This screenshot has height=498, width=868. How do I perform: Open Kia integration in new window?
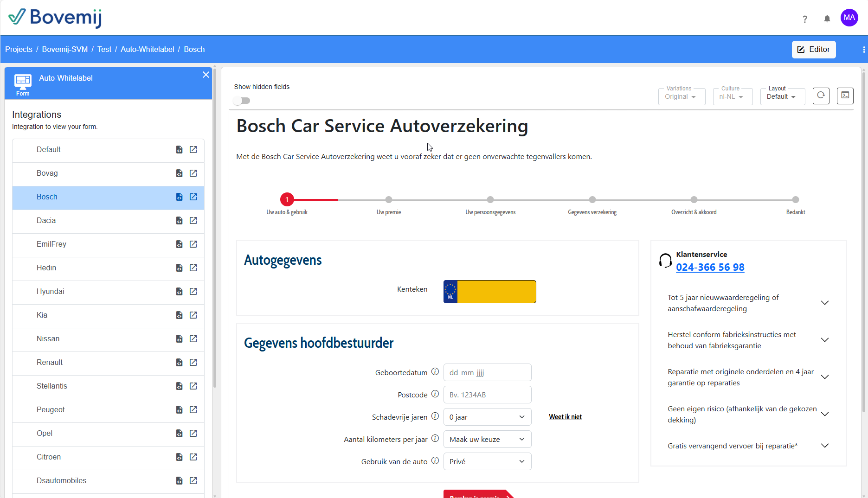point(193,315)
